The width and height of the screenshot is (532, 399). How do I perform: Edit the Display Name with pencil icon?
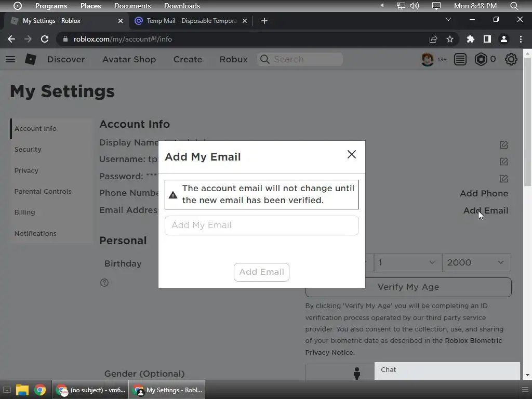click(504, 145)
